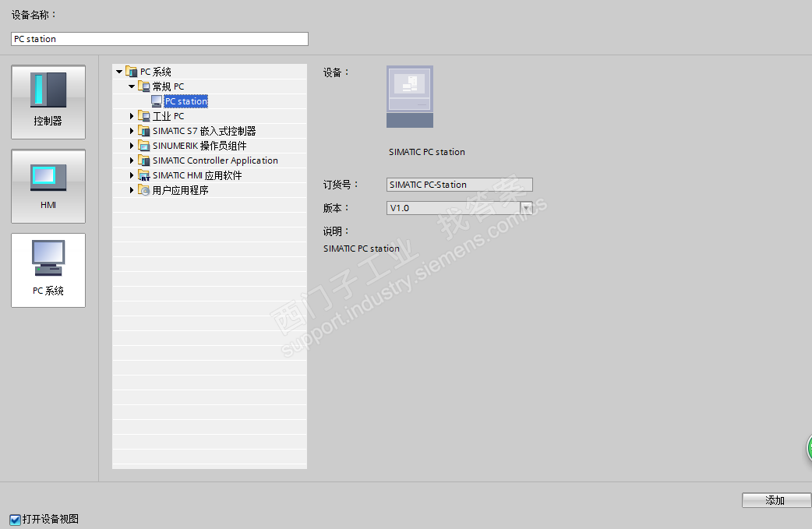Select PC station item in the tree
The height and width of the screenshot is (529, 812).
pyautogui.click(x=186, y=101)
